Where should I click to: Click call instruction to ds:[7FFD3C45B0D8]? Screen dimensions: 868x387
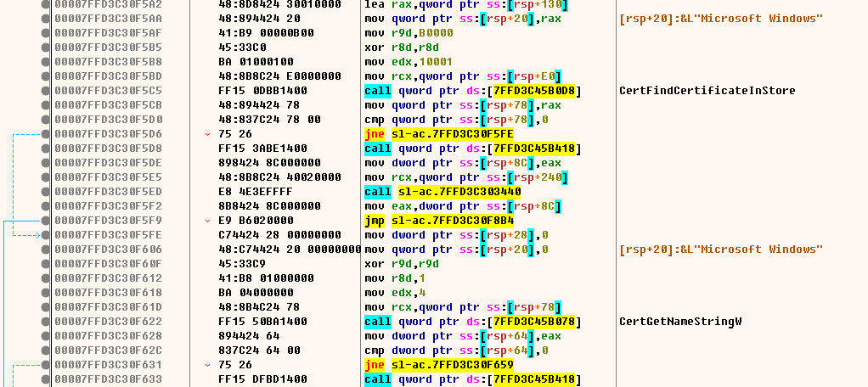point(474,91)
